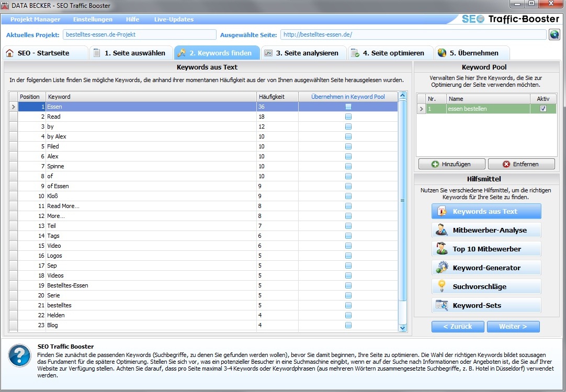Open the Hilfe menu
This screenshot has height=392, width=566.
(x=132, y=19)
